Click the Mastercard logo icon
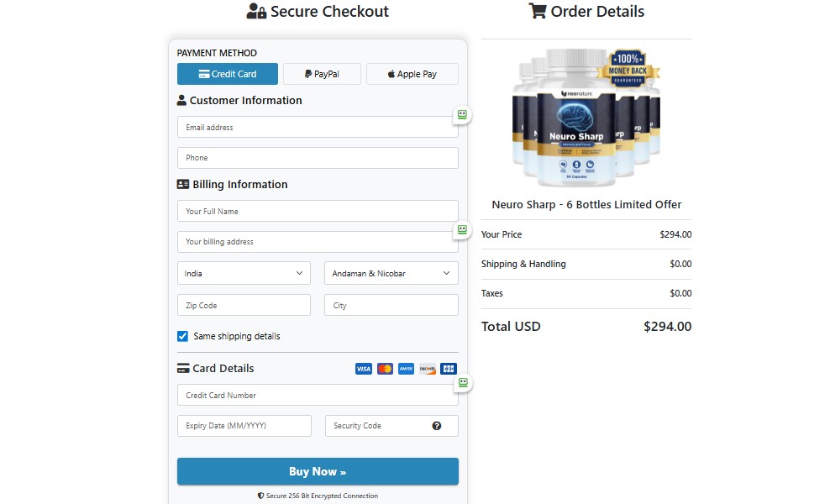Image resolution: width=830 pixels, height=504 pixels. tap(385, 369)
